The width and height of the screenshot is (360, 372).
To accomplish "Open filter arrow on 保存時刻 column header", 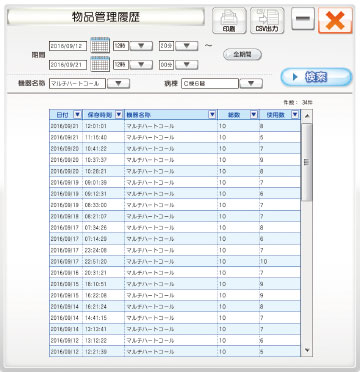I will (119, 115).
